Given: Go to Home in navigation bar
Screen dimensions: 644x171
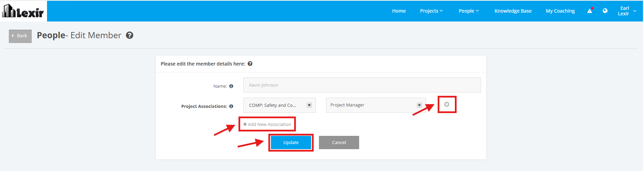Looking at the screenshot, I should point(399,11).
